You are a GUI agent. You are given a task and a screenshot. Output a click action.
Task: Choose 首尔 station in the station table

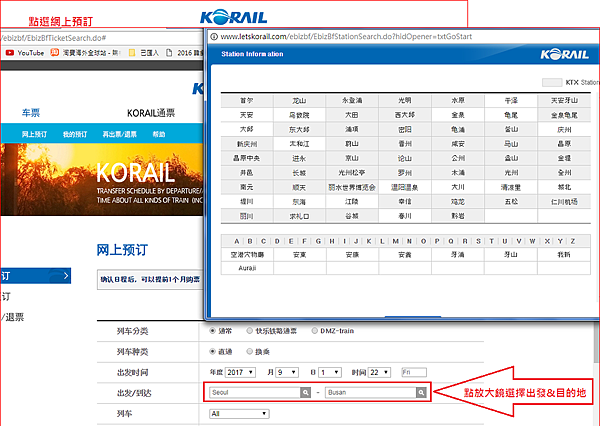pos(247,101)
